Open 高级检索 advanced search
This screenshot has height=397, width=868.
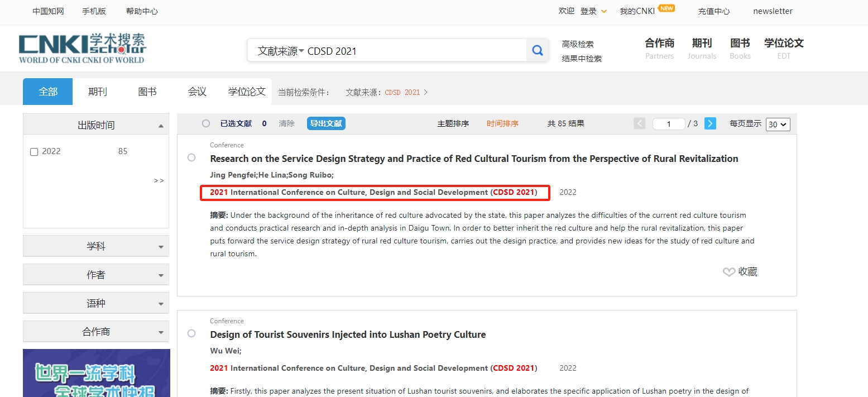point(578,44)
